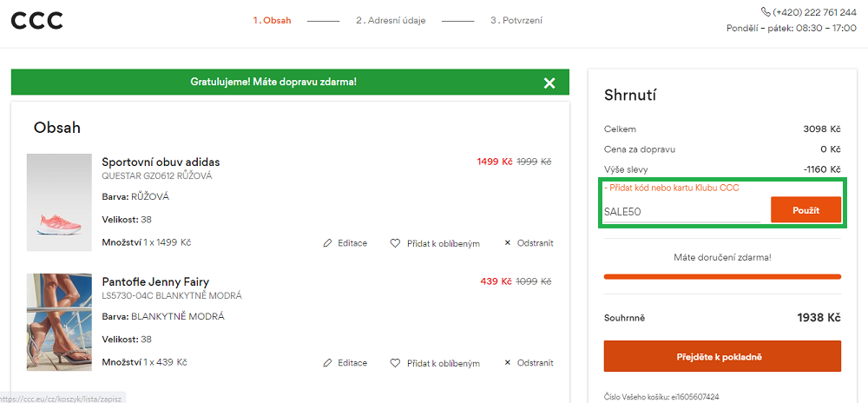Click the remove X for Pantofle Jenny Fairy
This screenshot has height=403, width=868.
point(507,363)
